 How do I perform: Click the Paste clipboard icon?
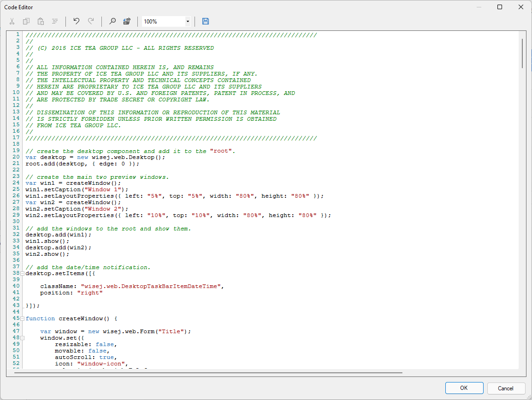coord(41,21)
